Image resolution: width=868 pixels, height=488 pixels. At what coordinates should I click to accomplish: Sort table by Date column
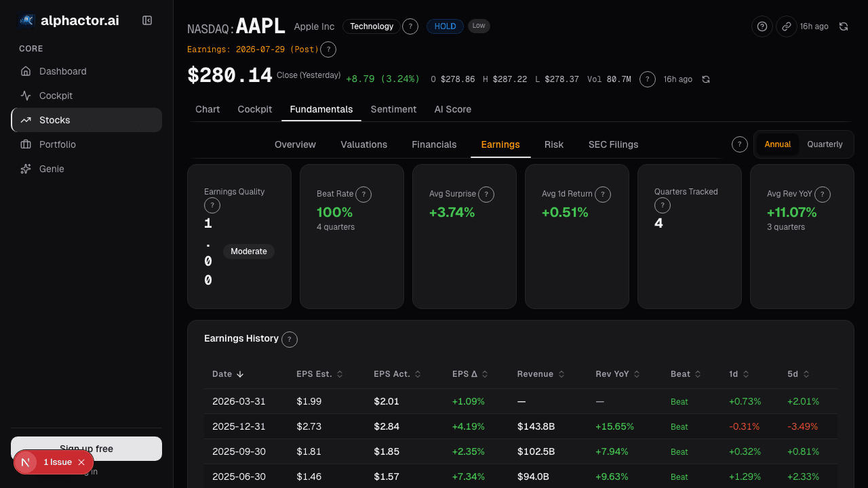click(228, 374)
